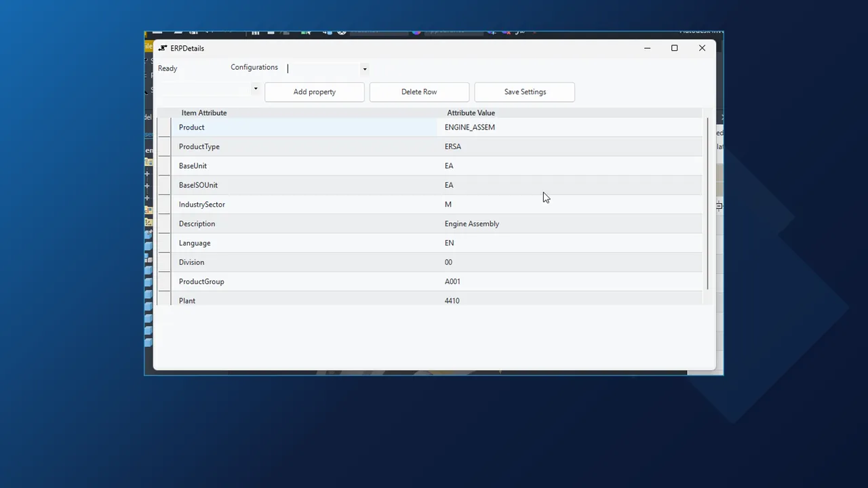The image size is (868, 488).
Task: Click the Delete Row button
Action: click(x=419, y=92)
